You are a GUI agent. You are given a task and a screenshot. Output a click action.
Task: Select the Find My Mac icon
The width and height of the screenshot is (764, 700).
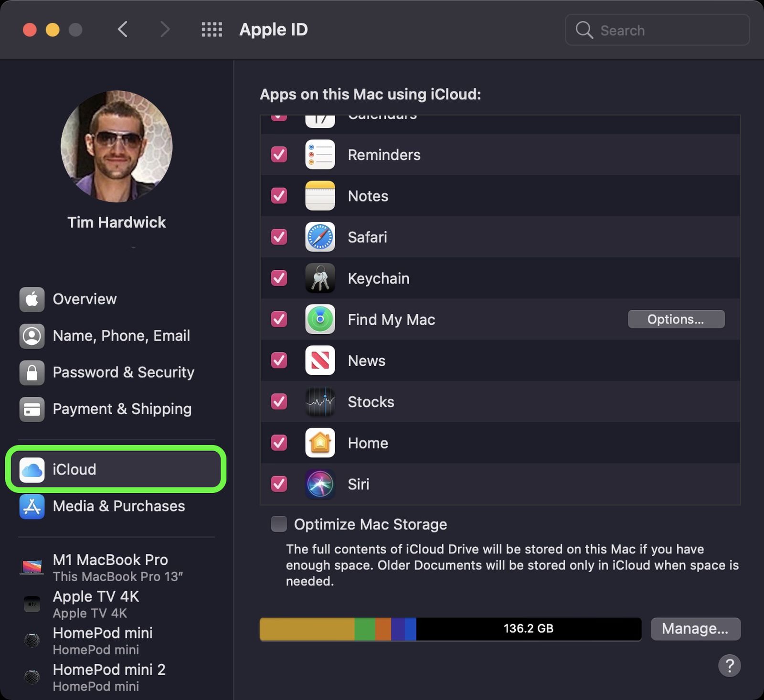pos(319,319)
